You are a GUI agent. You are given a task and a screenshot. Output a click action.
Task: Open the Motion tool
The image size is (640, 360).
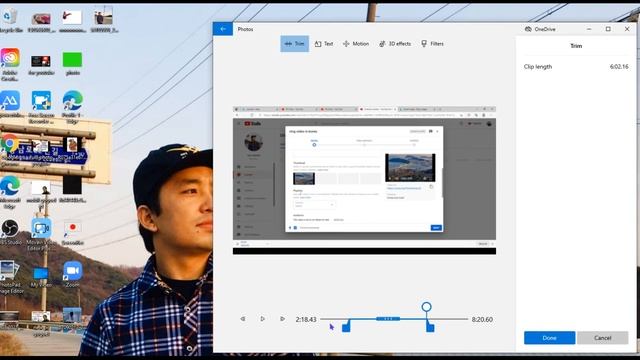click(356, 44)
